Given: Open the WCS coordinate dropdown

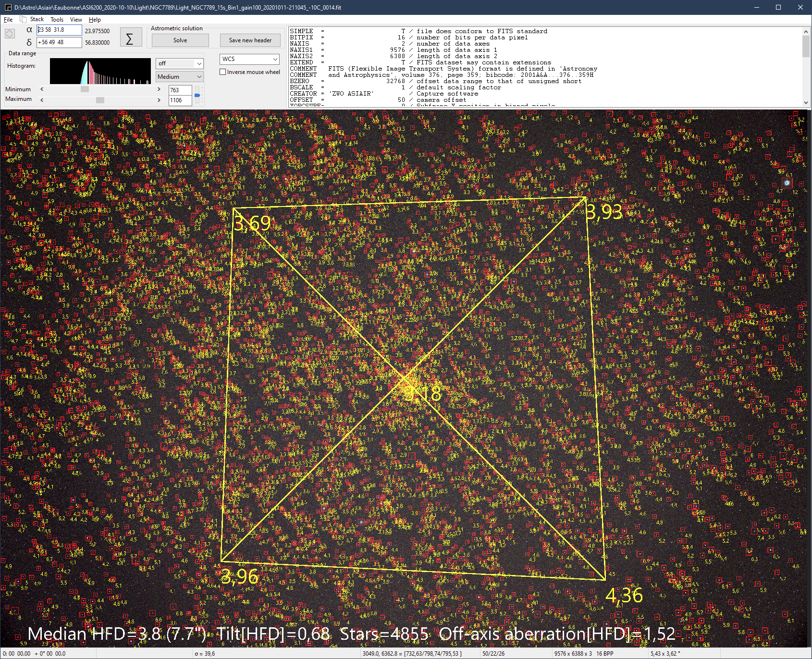Looking at the screenshot, I should click(249, 59).
